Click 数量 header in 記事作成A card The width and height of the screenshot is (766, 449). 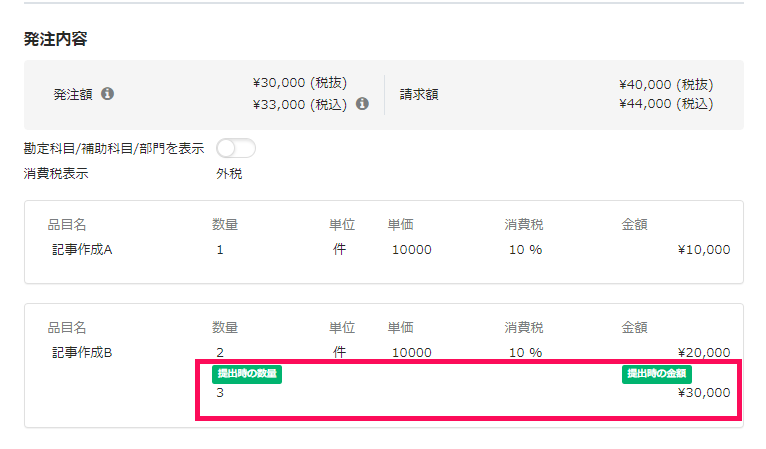pos(225,225)
